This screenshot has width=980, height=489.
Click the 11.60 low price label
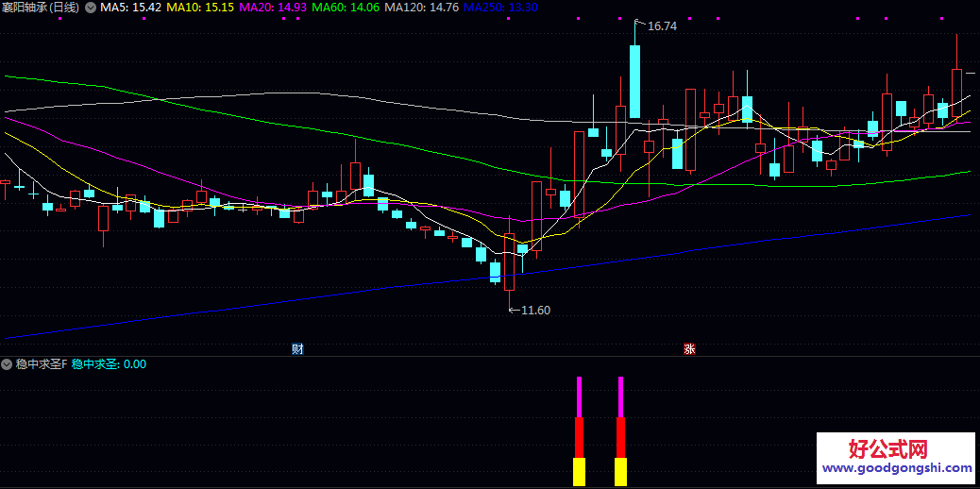(535, 311)
